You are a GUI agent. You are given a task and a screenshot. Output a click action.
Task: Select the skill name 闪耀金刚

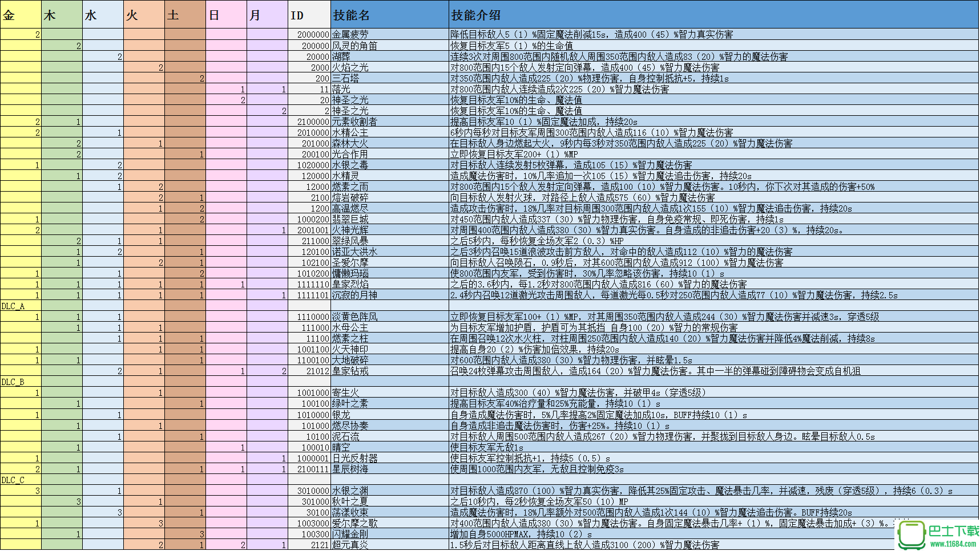pos(390,534)
